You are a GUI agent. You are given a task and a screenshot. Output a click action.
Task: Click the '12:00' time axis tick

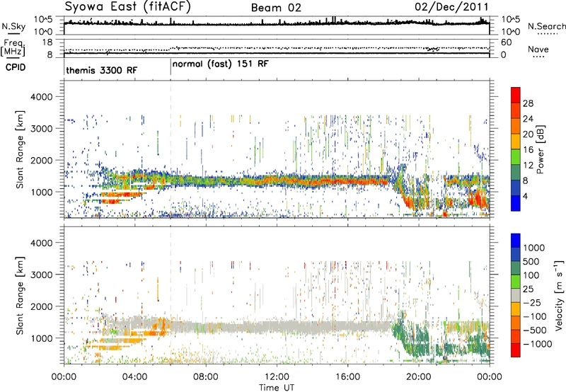(x=277, y=377)
